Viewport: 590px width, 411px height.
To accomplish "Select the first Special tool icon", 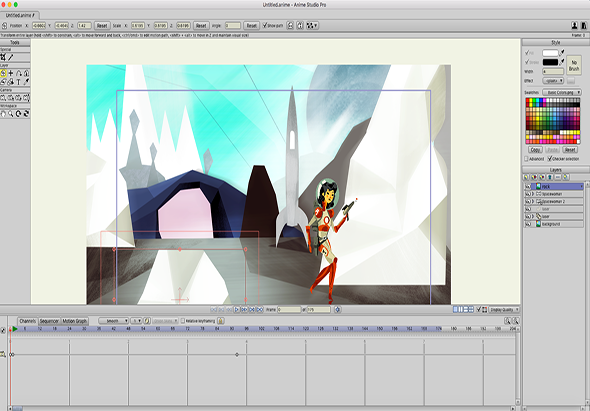I will (3, 57).
